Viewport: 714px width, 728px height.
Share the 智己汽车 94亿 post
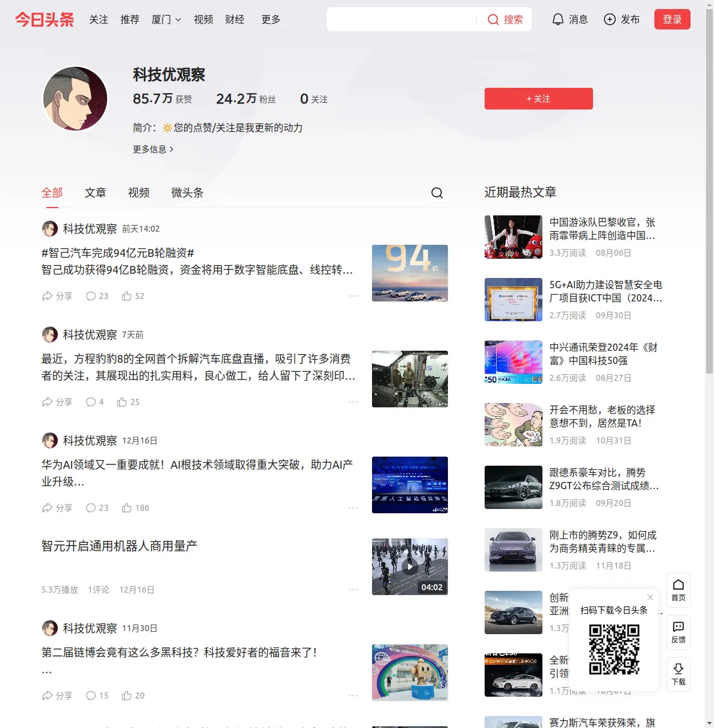tap(57, 296)
